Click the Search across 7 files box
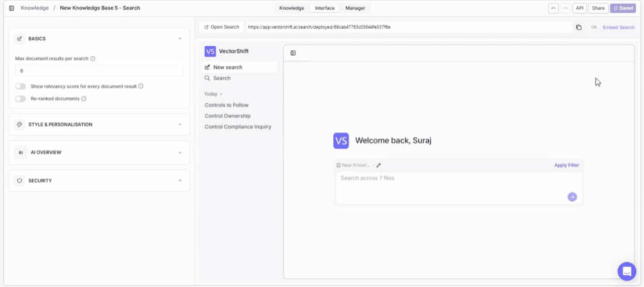This screenshot has width=644, height=287. [x=459, y=187]
